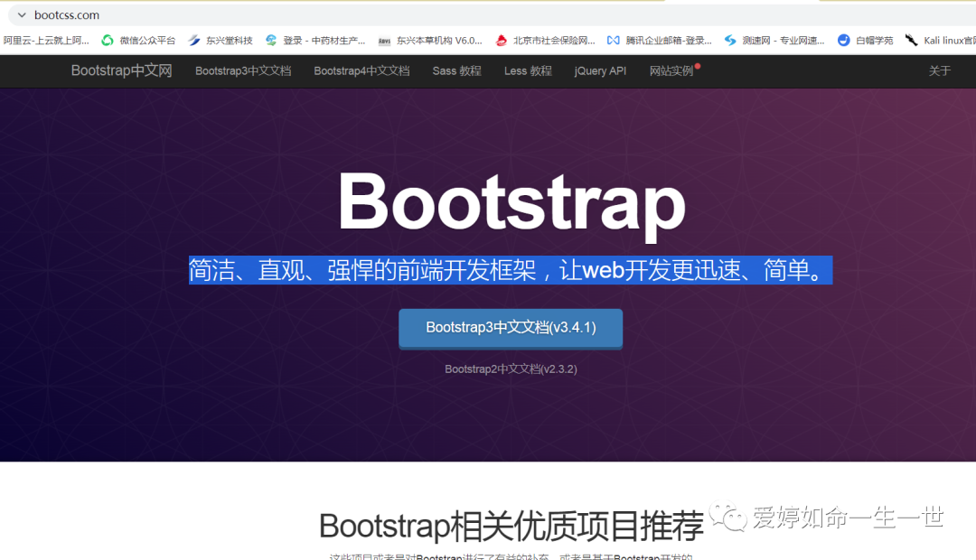Click the heading Bootstrap相关优质项目推荐
Screen dimensions: 976x560
pos(511,527)
